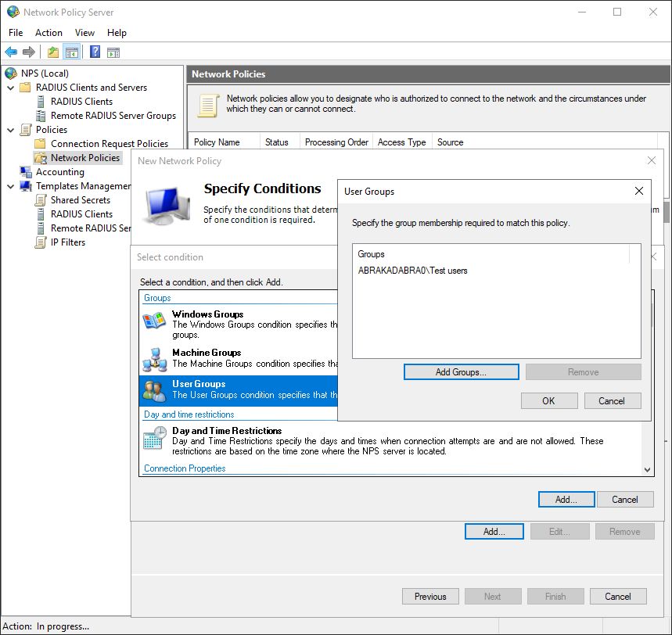Open the Action menu
Screen dimensions: 672x635
click(49, 33)
